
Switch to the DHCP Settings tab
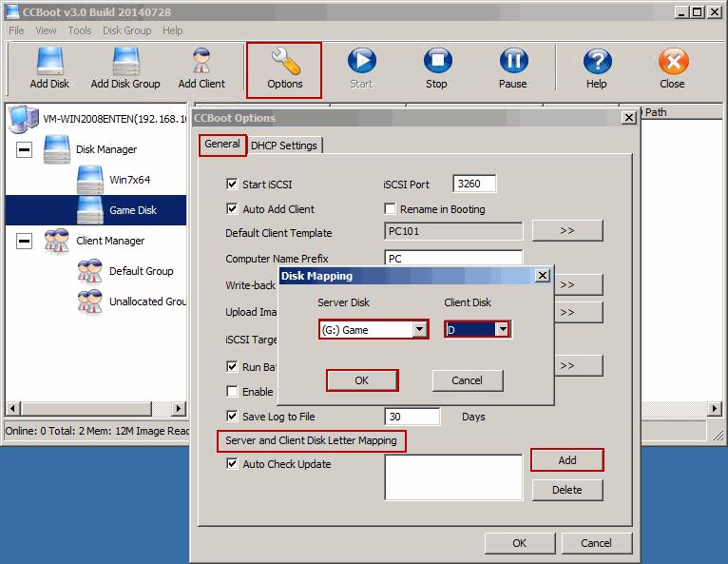click(284, 146)
